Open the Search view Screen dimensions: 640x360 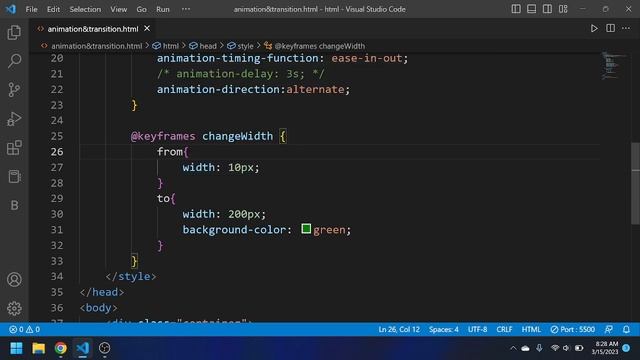click(x=14, y=61)
